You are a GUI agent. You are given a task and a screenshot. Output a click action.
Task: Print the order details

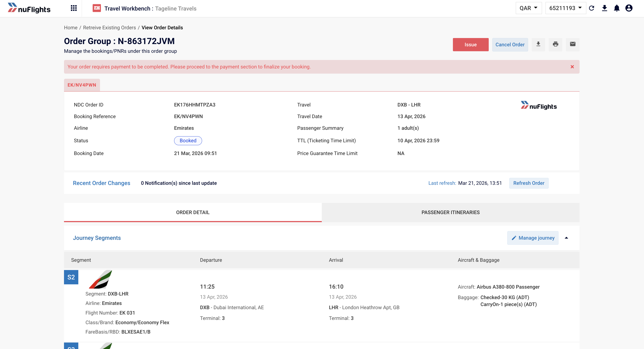pyautogui.click(x=555, y=45)
